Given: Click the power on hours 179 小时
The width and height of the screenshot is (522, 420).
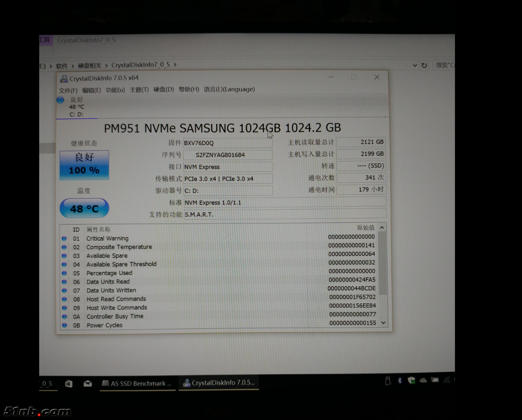Looking at the screenshot, I should point(361,189).
